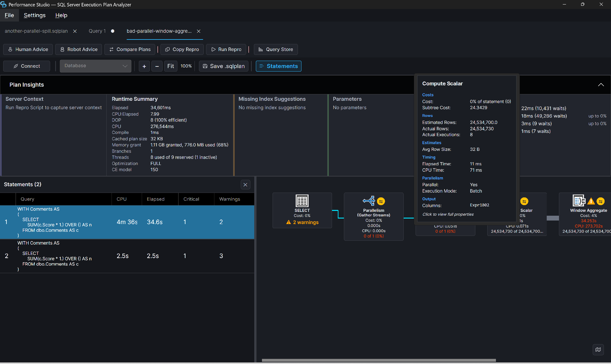This screenshot has width=611, height=364.
Task: Zoom out with the minus button
Action: (x=157, y=66)
